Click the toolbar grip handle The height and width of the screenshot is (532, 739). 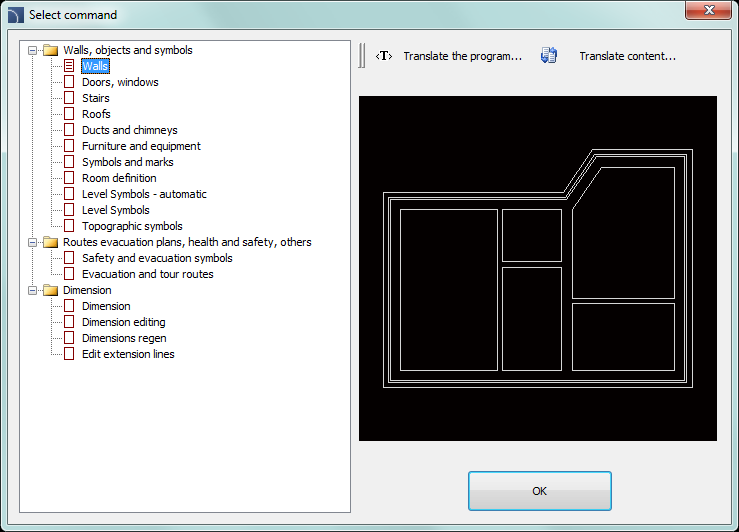click(361, 56)
